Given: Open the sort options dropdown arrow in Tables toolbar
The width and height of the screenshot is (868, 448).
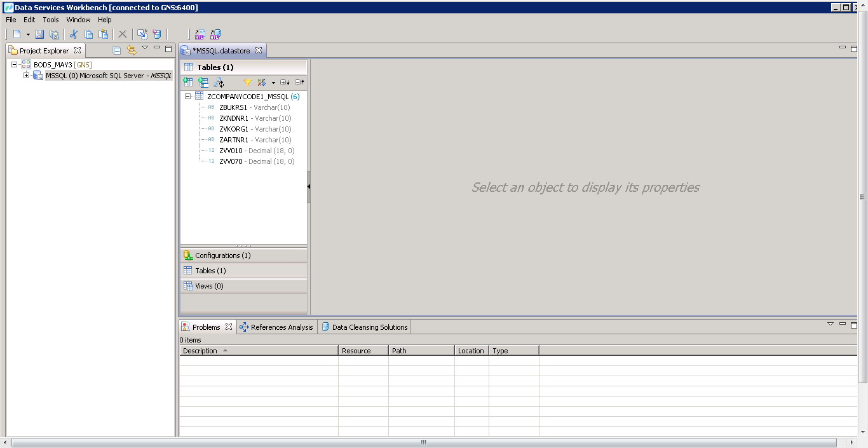Looking at the screenshot, I should click(273, 82).
